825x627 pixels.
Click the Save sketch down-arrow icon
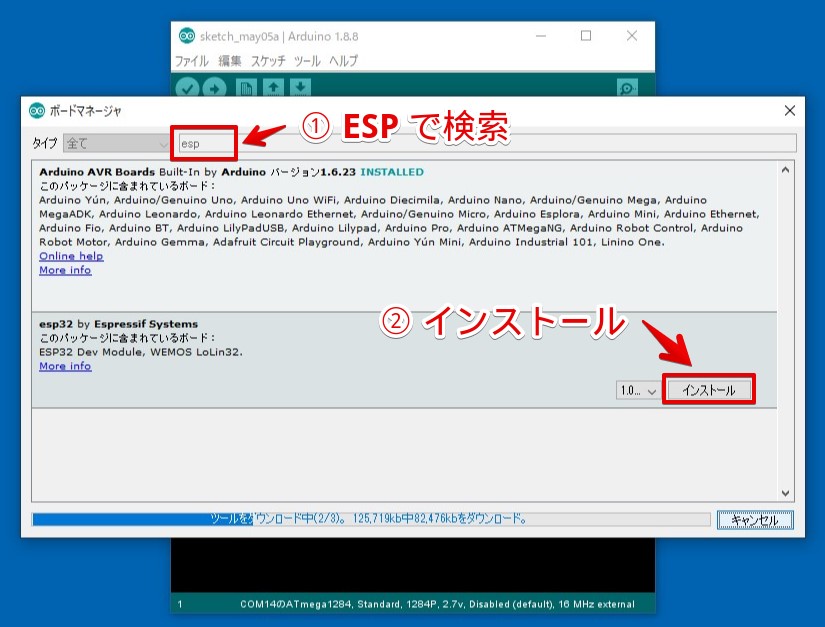(300, 87)
